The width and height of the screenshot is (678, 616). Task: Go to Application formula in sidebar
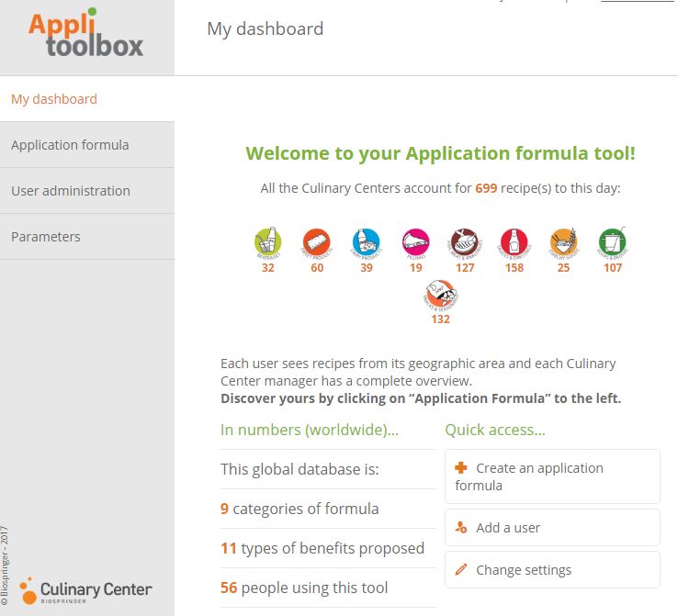(x=87, y=145)
